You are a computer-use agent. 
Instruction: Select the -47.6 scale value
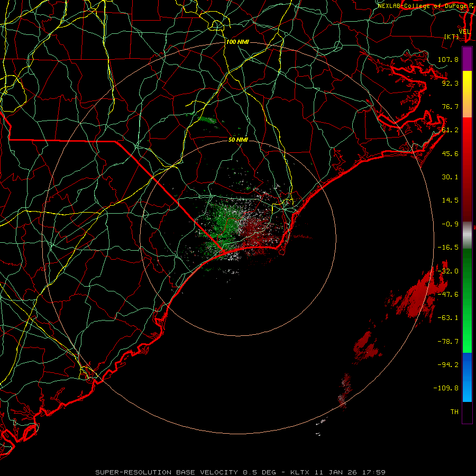pos(448,295)
